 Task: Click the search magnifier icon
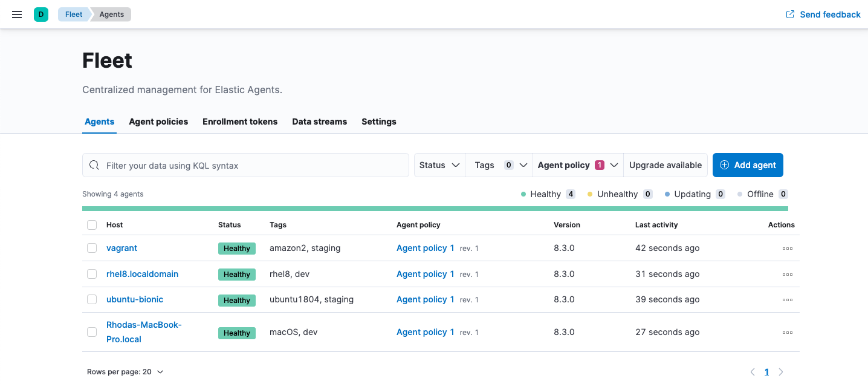pos(94,164)
